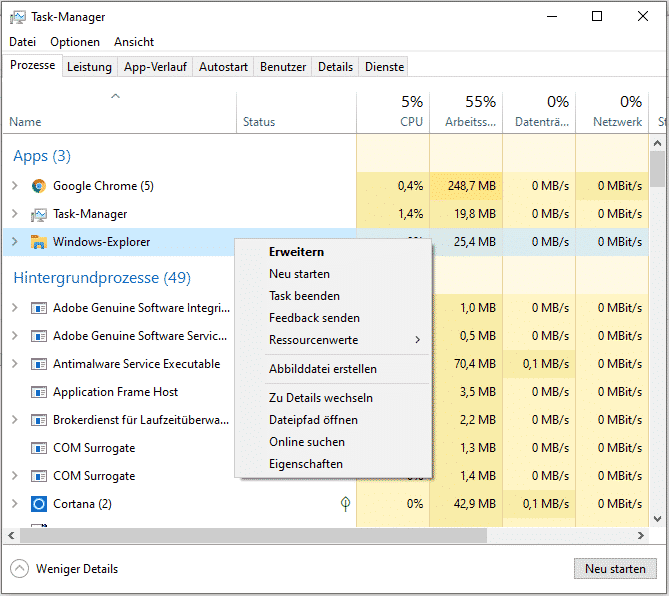Click the green leaf status icon for Cortana
The height and width of the screenshot is (596, 669).
(346, 504)
